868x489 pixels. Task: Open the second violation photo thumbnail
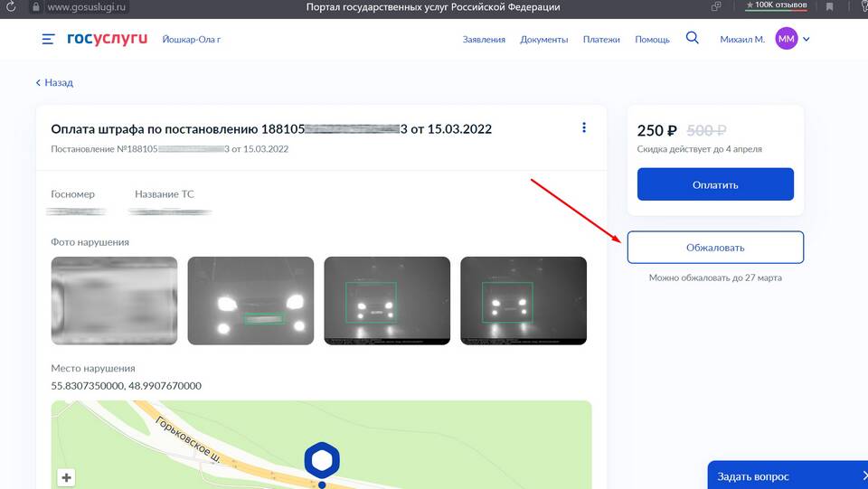coord(250,300)
